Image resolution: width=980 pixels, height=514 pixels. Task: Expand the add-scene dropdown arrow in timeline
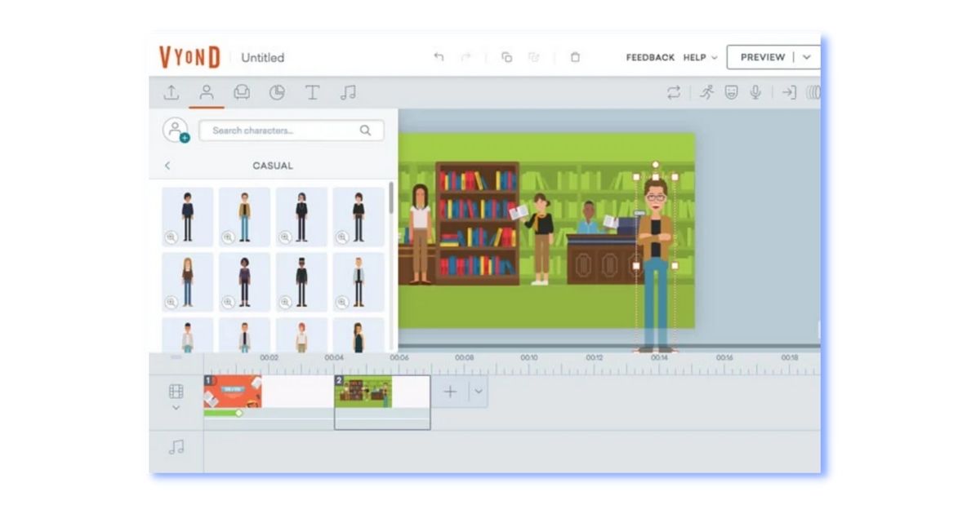(x=479, y=392)
